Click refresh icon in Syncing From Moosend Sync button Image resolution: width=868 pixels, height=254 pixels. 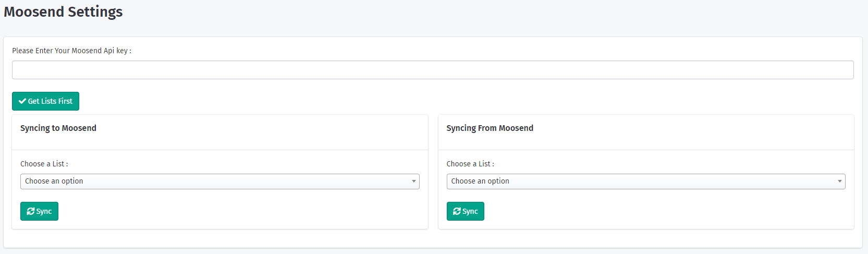pos(457,211)
